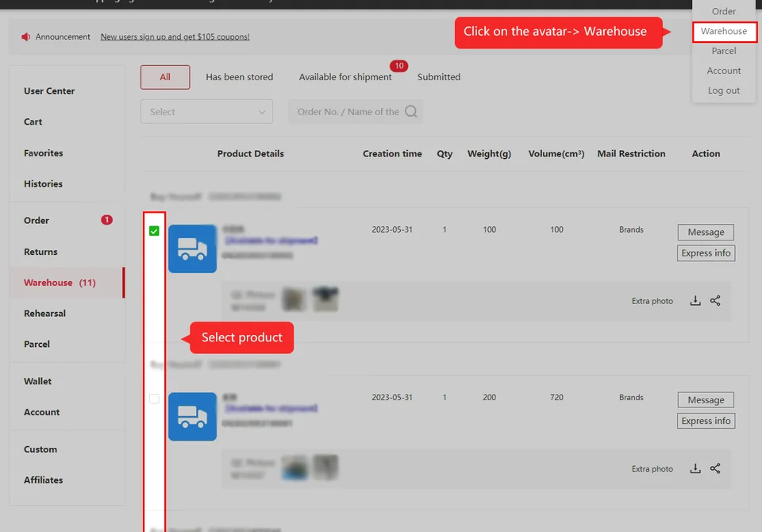Open Account in the sidebar

tap(42, 412)
